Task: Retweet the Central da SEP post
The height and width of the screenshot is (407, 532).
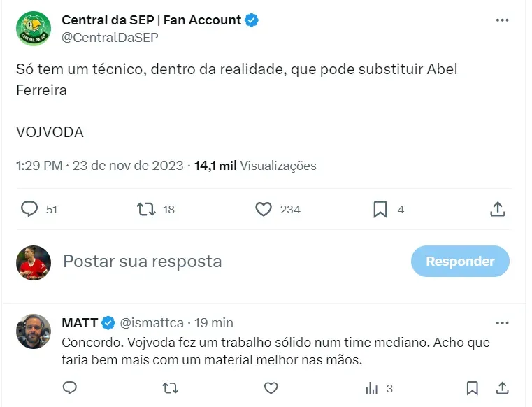Action: pos(146,208)
